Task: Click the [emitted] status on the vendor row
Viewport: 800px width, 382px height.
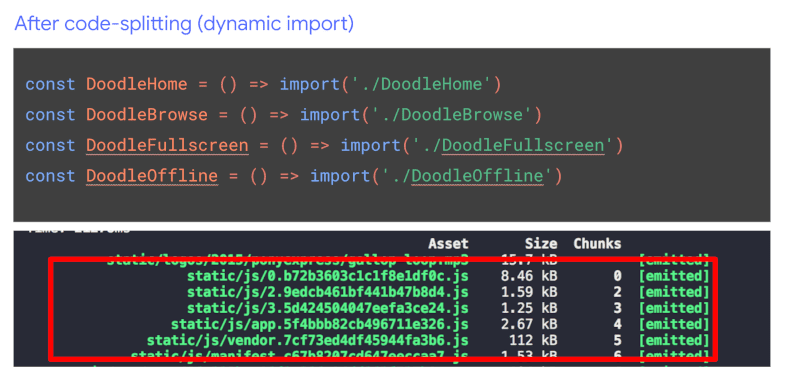Action: point(674,340)
